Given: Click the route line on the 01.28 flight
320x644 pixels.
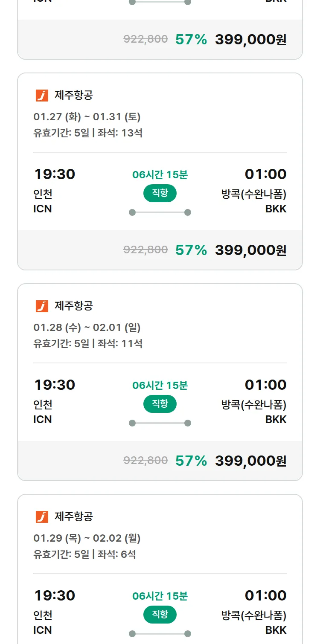Looking at the screenshot, I should point(160,423).
